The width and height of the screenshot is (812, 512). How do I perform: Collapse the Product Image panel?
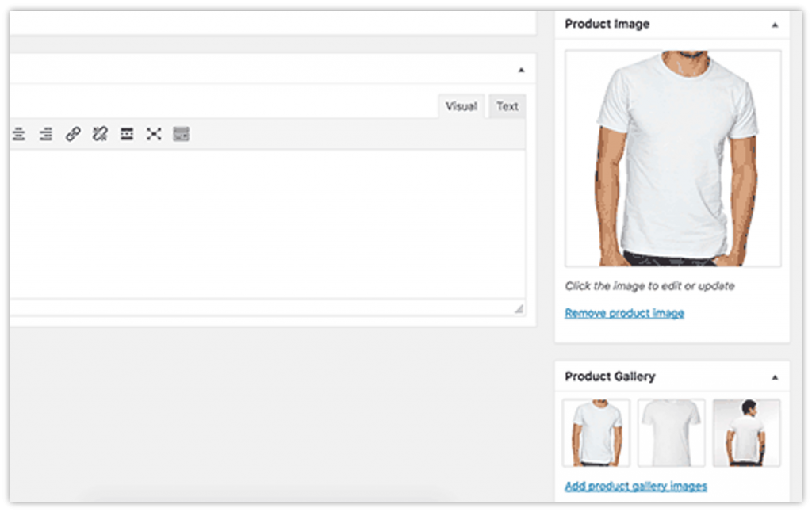pyautogui.click(x=775, y=25)
